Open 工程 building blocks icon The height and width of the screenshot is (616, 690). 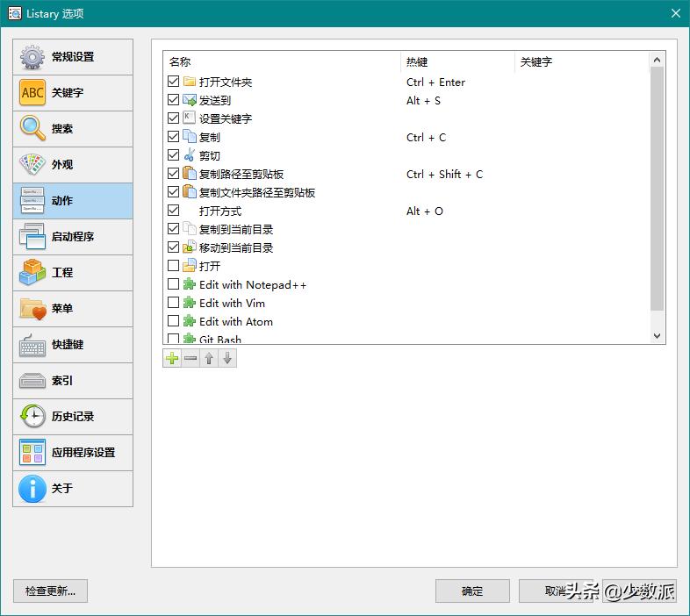(x=32, y=272)
